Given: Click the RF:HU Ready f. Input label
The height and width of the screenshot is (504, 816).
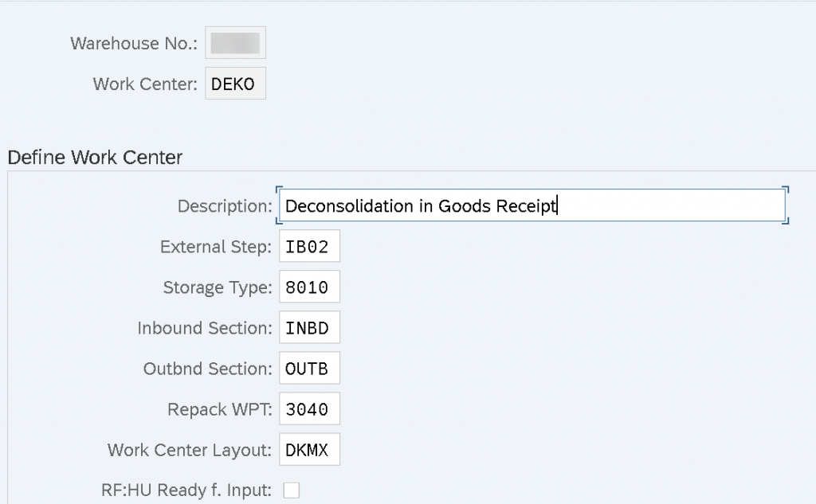Looking at the screenshot, I should pyautogui.click(x=186, y=490).
